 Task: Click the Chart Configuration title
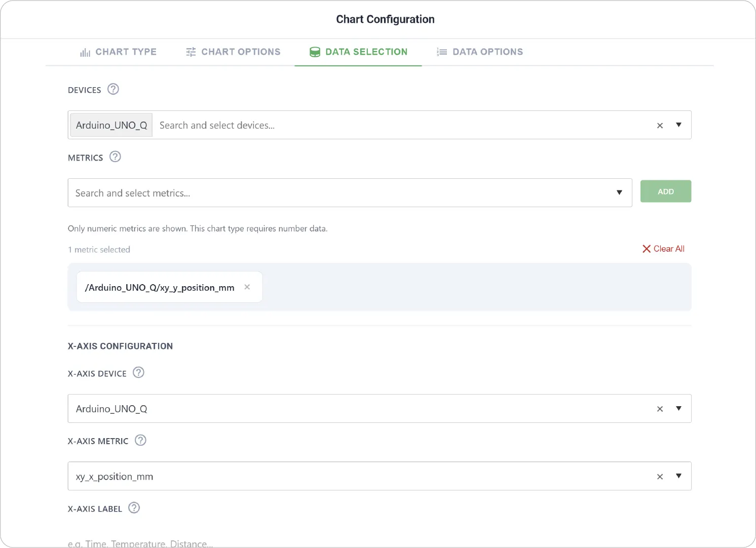pos(385,19)
